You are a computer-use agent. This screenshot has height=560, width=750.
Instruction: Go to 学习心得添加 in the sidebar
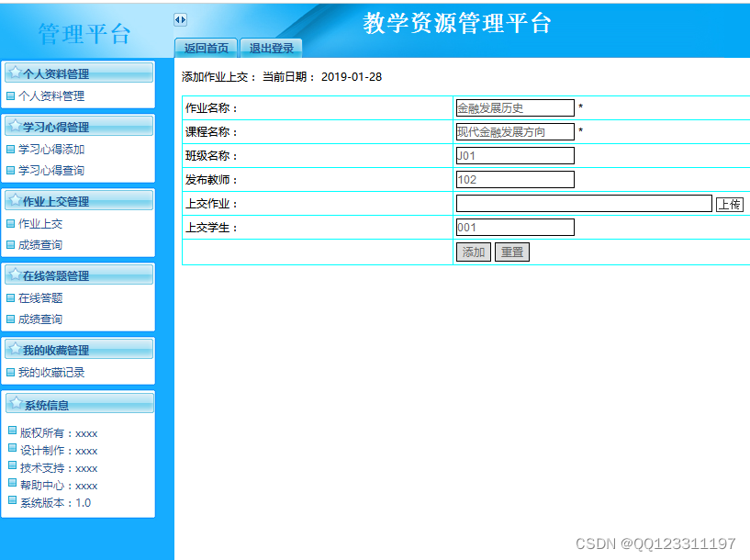pyautogui.click(x=51, y=150)
